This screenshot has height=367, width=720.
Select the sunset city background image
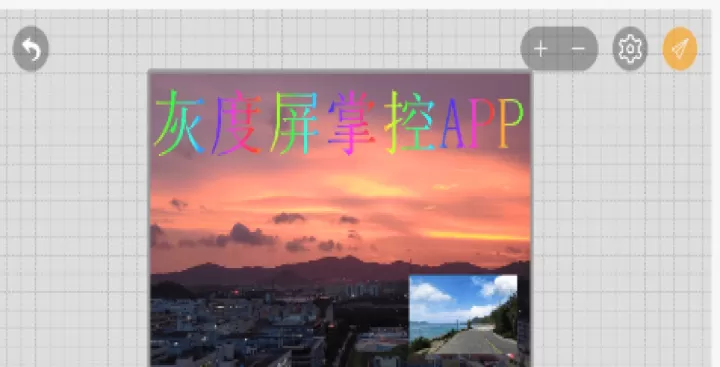tap(340, 220)
